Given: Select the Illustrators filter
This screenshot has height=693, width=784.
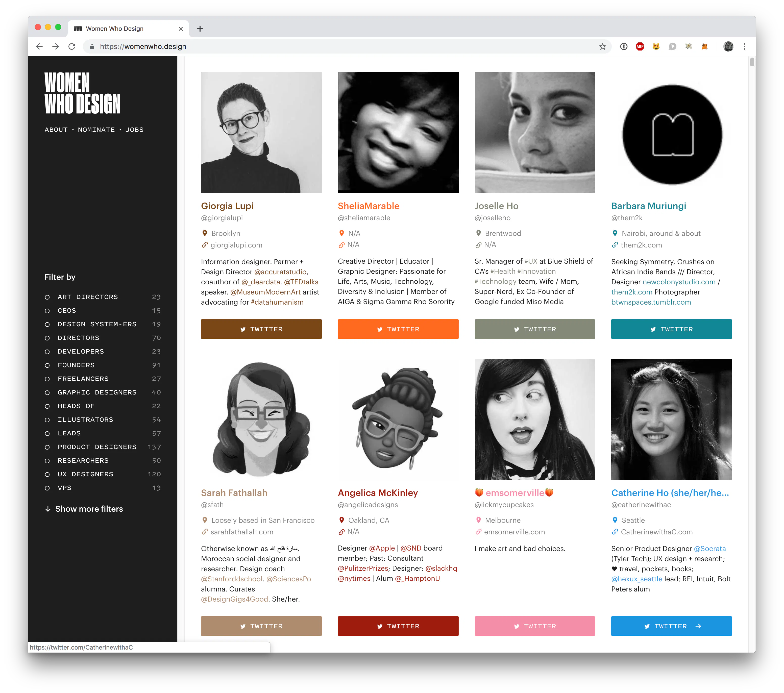Looking at the screenshot, I should [x=102, y=419].
